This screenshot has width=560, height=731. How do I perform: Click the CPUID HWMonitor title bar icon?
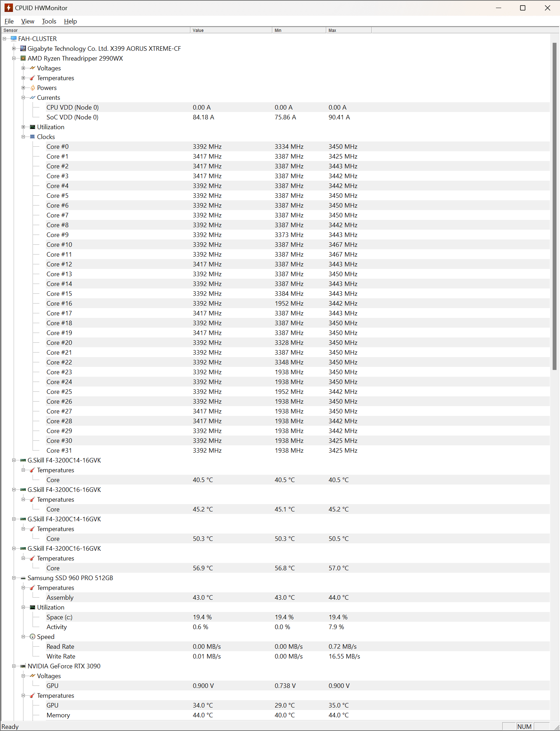(8, 8)
